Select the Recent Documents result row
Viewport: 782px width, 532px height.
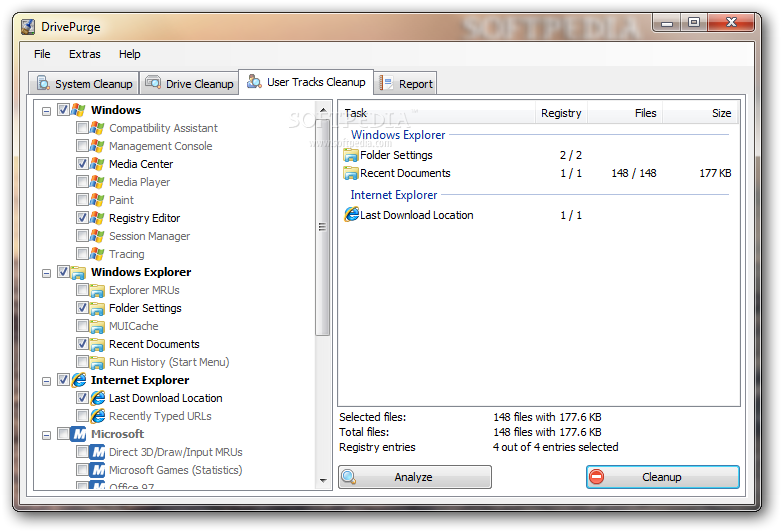(539, 173)
